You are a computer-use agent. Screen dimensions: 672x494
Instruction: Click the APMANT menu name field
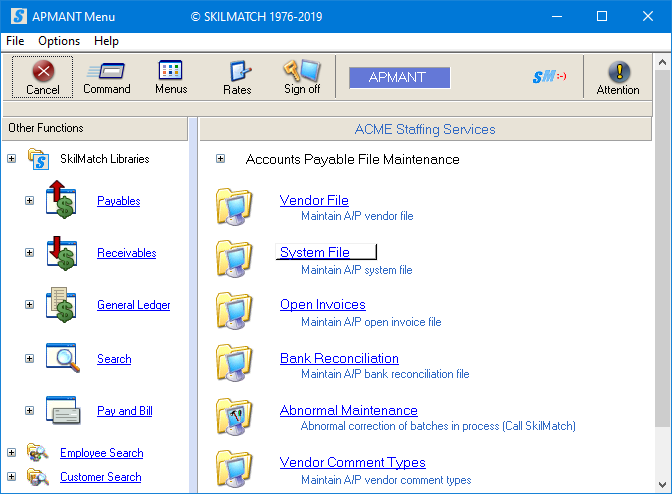[x=399, y=77]
